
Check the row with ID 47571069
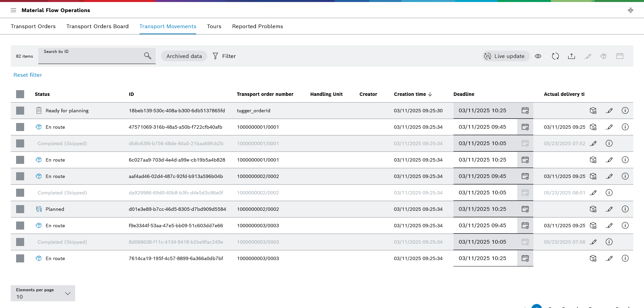click(20, 127)
